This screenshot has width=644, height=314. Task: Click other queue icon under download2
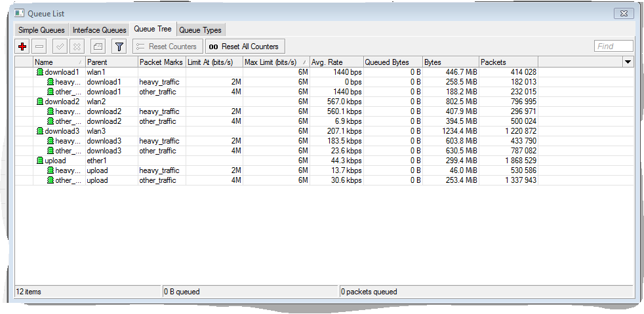[50, 121]
